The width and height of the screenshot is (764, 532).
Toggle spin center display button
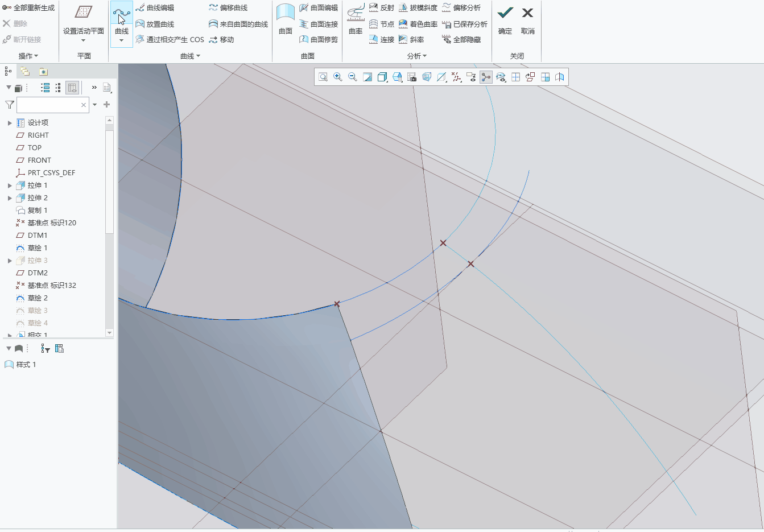pos(486,77)
